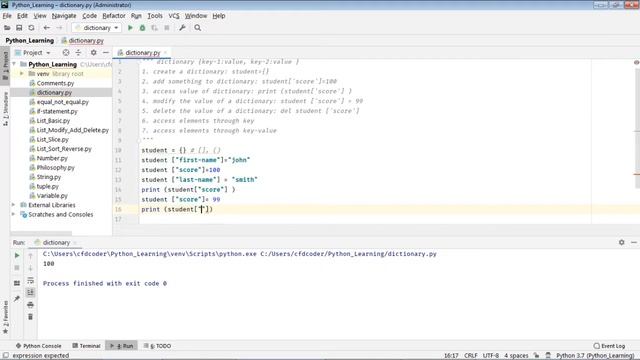Open settings wrench icon

pyautogui.click(x=182, y=28)
